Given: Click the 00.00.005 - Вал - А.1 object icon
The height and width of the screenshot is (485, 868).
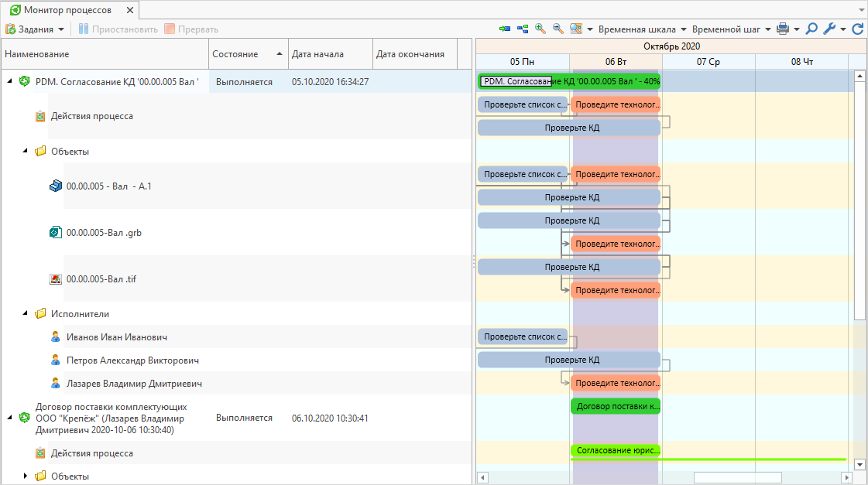Looking at the screenshot, I should point(55,186).
